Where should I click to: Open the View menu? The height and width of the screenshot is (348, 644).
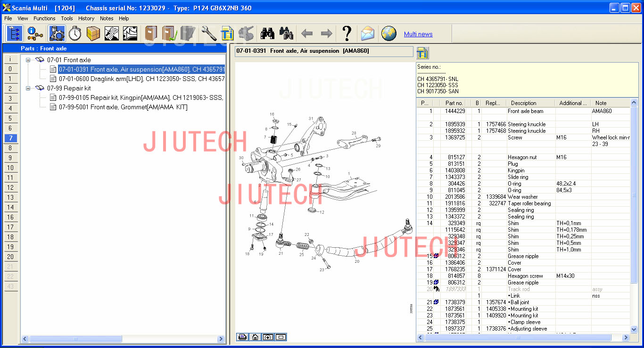click(x=23, y=18)
